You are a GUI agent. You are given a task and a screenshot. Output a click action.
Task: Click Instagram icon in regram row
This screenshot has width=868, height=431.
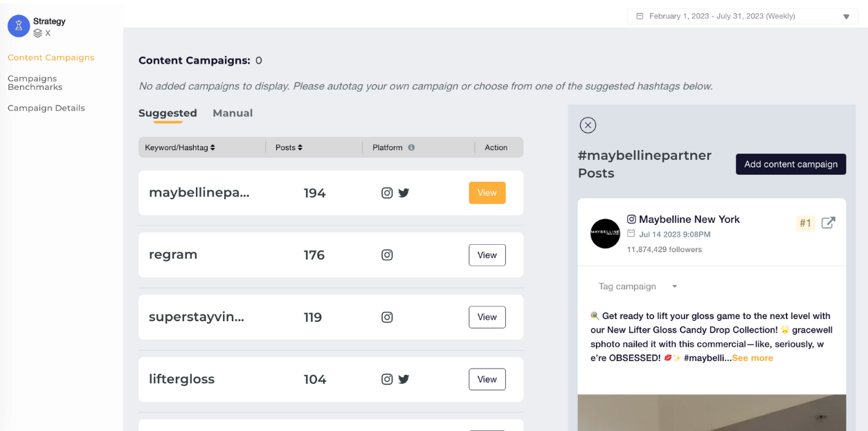(x=387, y=255)
